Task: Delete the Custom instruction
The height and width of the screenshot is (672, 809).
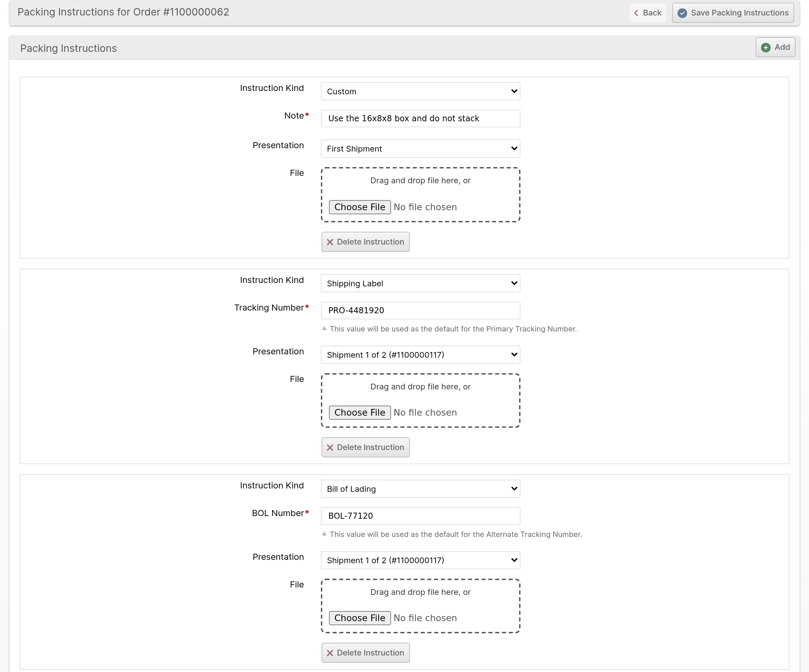Action: tap(365, 242)
